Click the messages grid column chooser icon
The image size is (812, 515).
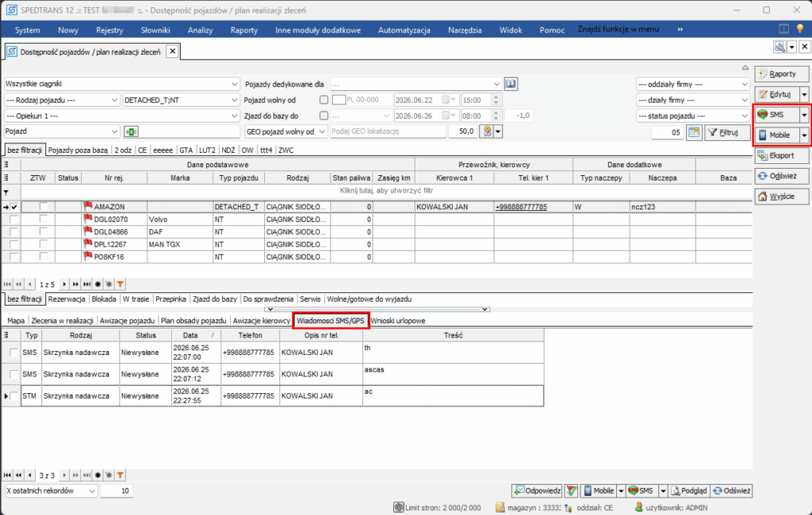(6, 335)
